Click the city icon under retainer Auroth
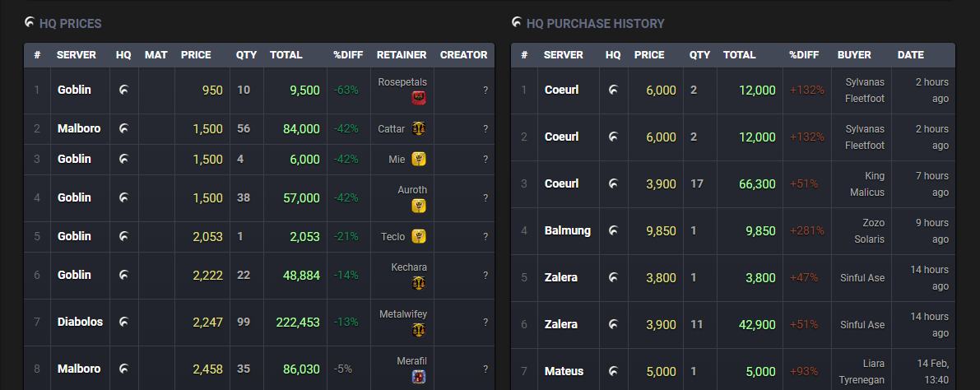 (418, 206)
